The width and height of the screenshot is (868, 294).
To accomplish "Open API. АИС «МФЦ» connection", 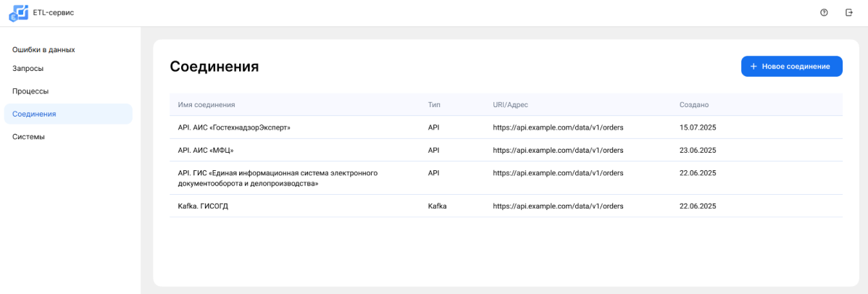I will click(x=206, y=151).
